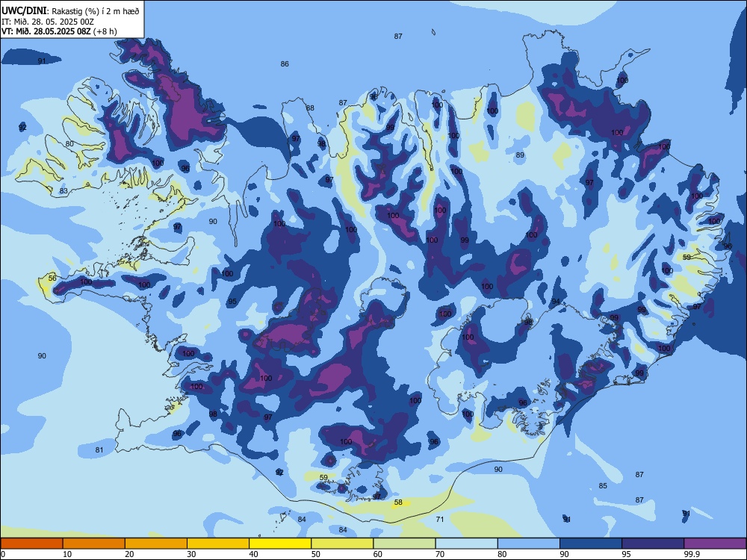Click the 'VT: Mið. 28.05.2025 08Z (+8 h)' line

click(x=59, y=31)
